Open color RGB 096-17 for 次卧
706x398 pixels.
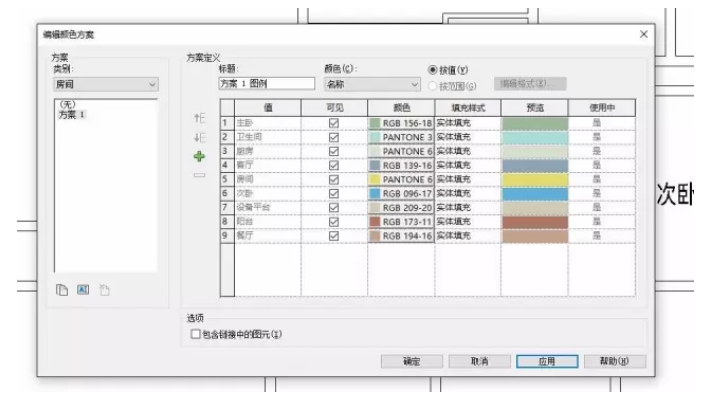401,194
